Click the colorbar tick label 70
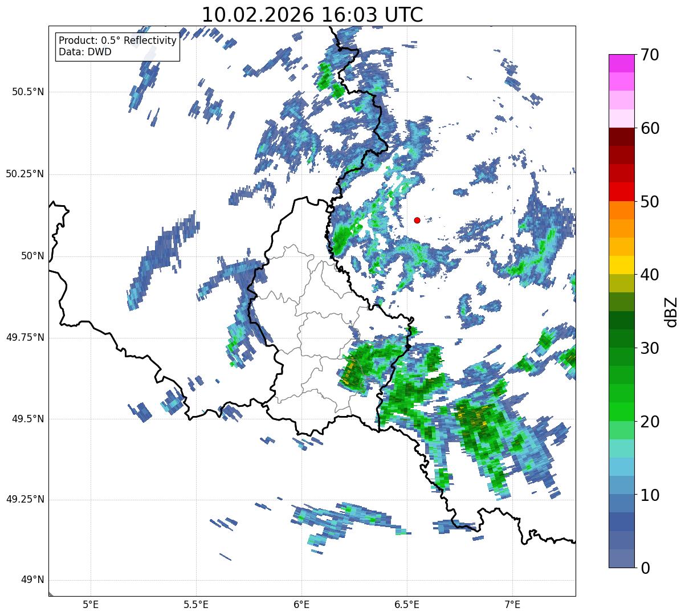685x616 pixels. 649,55
